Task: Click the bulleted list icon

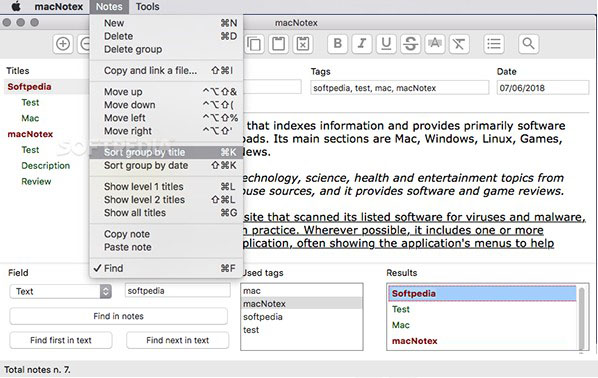Action: 494,44
